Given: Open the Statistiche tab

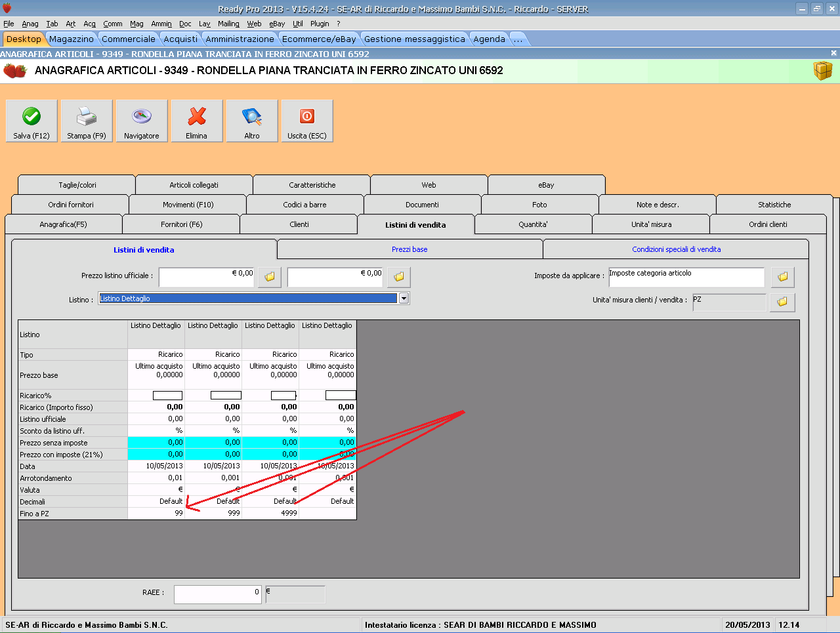Looking at the screenshot, I should coord(775,205).
